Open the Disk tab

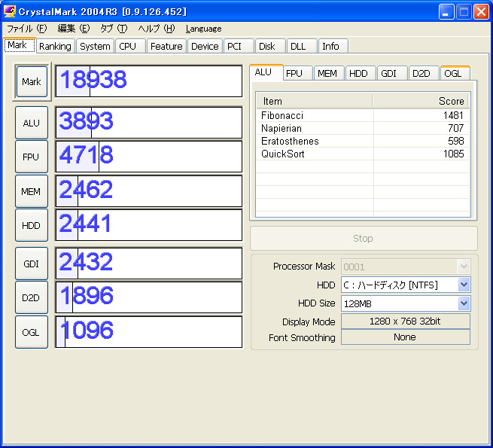[270, 46]
